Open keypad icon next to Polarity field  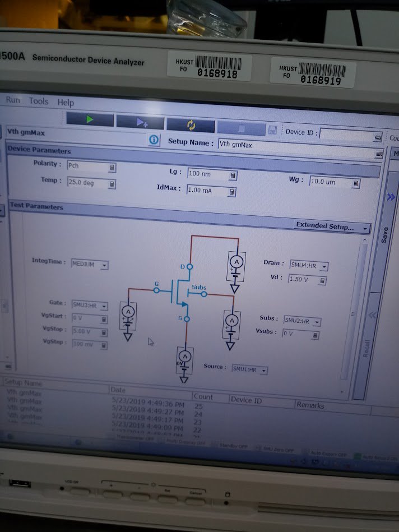112,168
